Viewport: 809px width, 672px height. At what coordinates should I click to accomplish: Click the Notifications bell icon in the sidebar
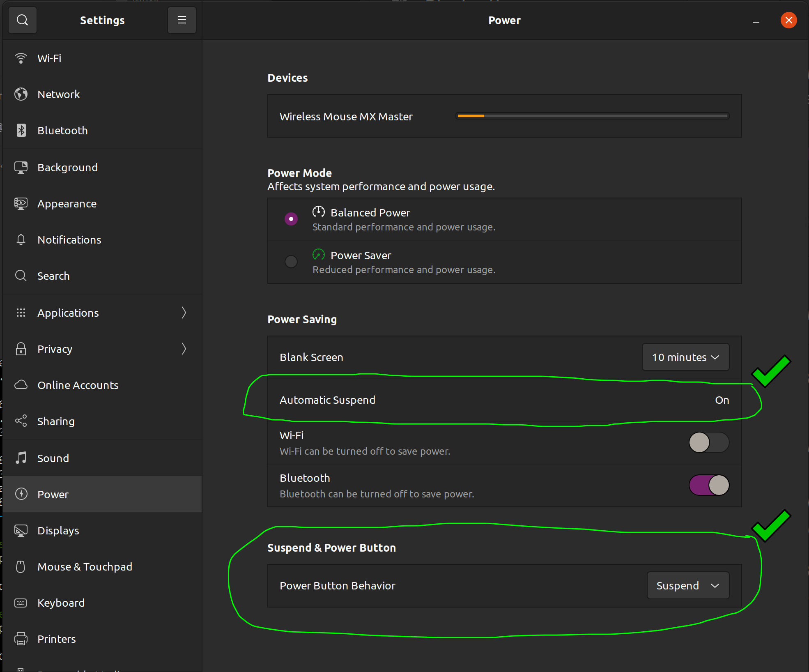(21, 239)
